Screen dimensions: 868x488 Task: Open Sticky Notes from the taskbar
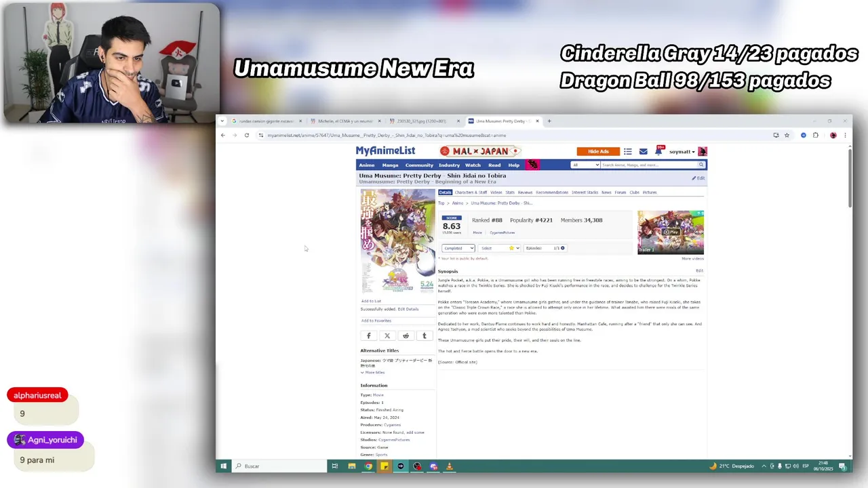click(384, 466)
